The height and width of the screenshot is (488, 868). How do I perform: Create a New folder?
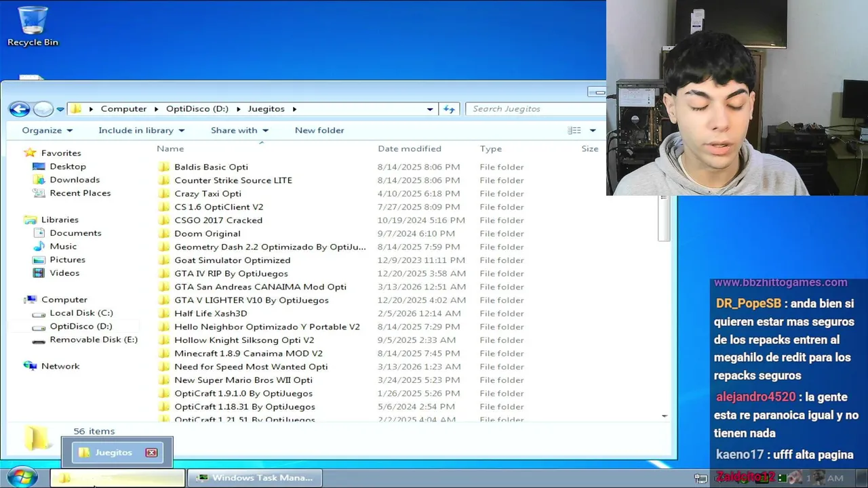tap(319, 130)
